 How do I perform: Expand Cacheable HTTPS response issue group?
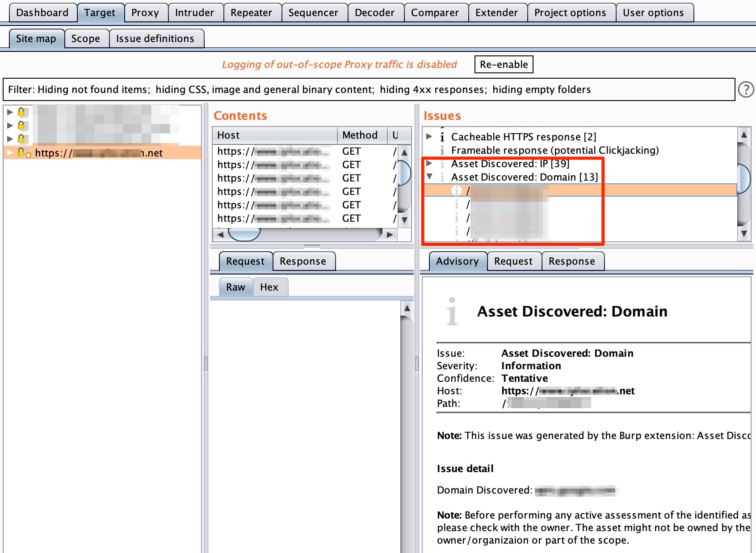pyautogui.click(x=429, y=136)
